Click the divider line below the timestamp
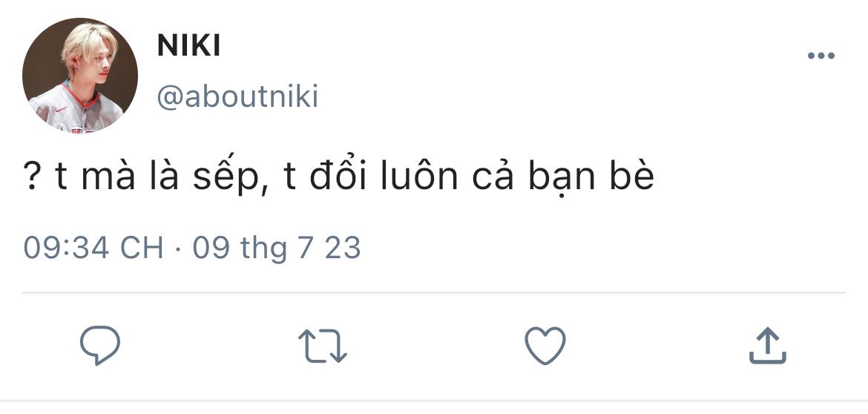 [x=433, y=292]
